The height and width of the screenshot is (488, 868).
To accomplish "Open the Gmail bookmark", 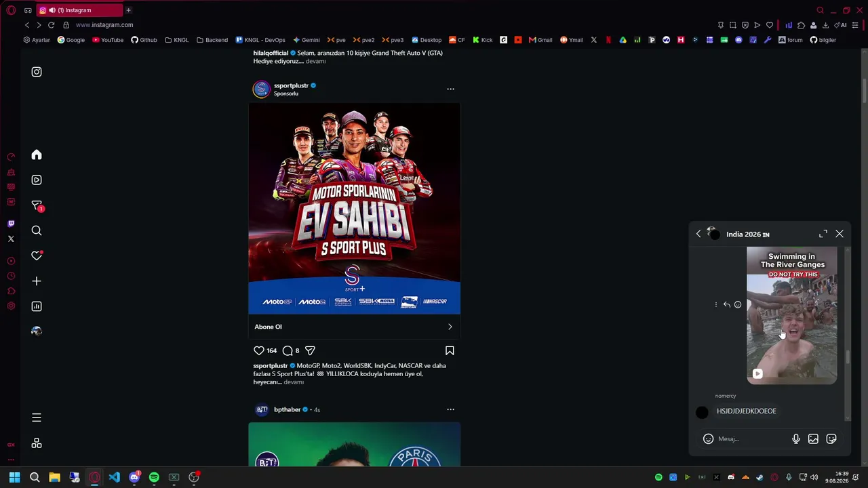I will (540, 40).
